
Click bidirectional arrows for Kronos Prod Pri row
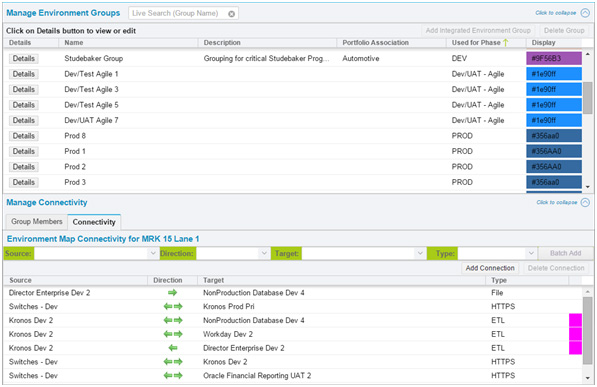click(x=173, y=306)
